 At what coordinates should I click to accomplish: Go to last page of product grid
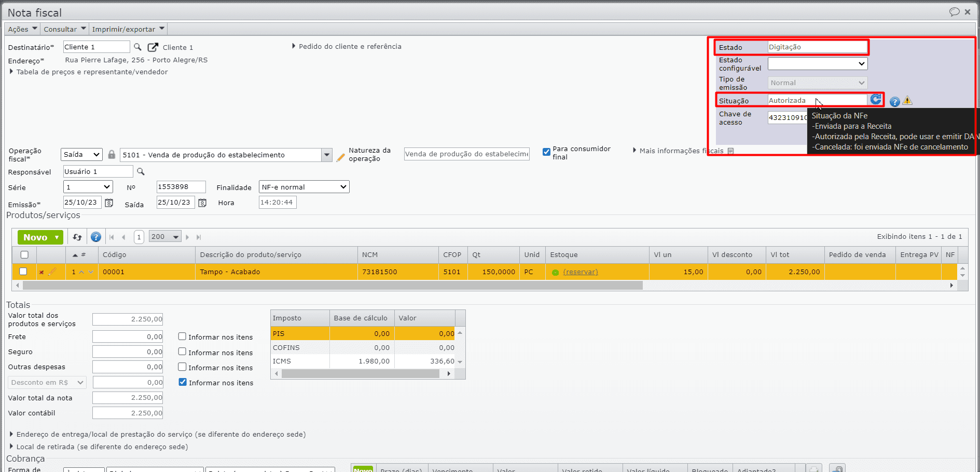pos(199,237)
